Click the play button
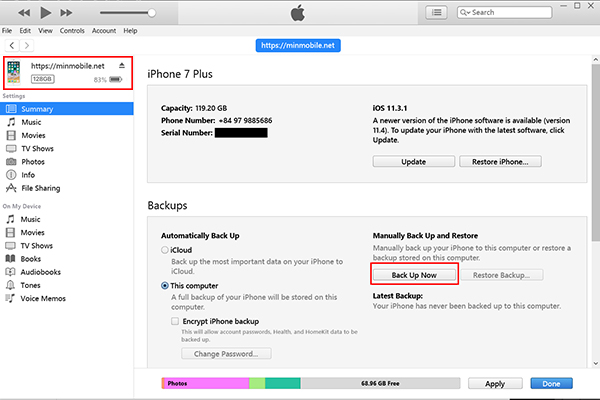The height and width of the screenshot is (400, 600). tap(46, 13)
